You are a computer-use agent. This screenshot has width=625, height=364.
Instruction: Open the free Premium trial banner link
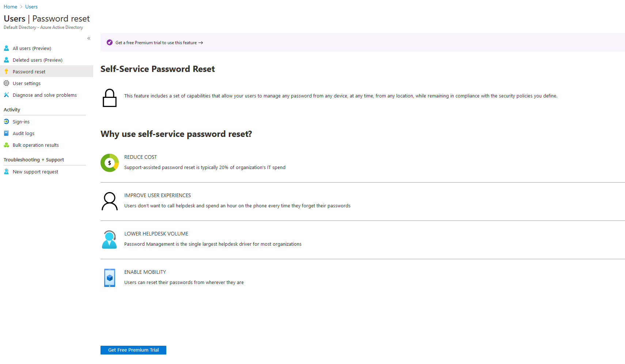coord(156,42)
